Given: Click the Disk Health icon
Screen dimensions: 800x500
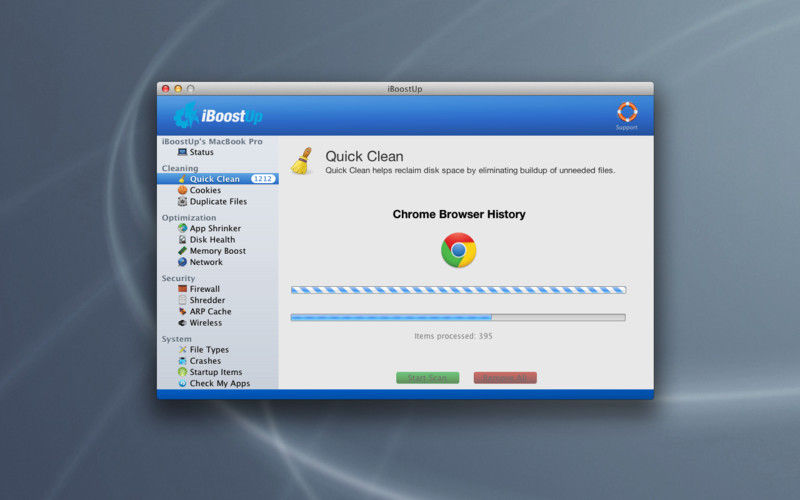Looking at the screenshot, I should [182, 239].
